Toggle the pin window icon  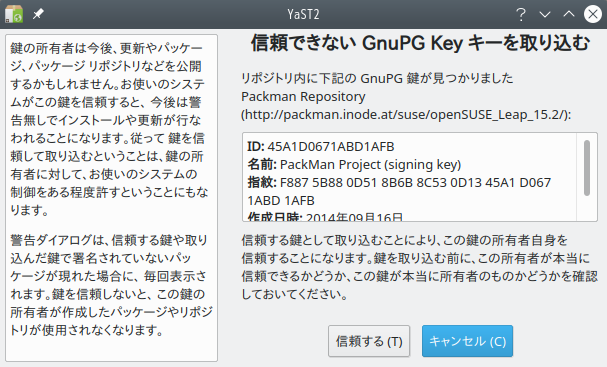38,14
